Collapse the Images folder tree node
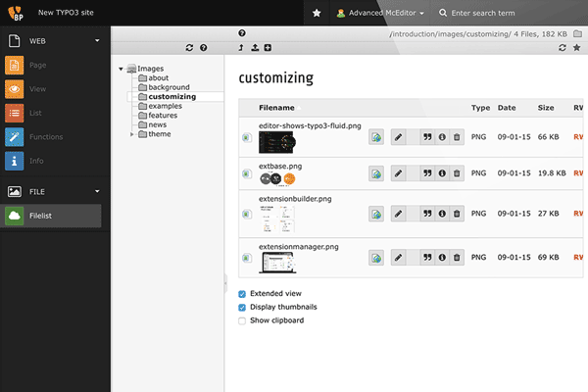Viewport: 588px width, 392px height. [121, 69]
